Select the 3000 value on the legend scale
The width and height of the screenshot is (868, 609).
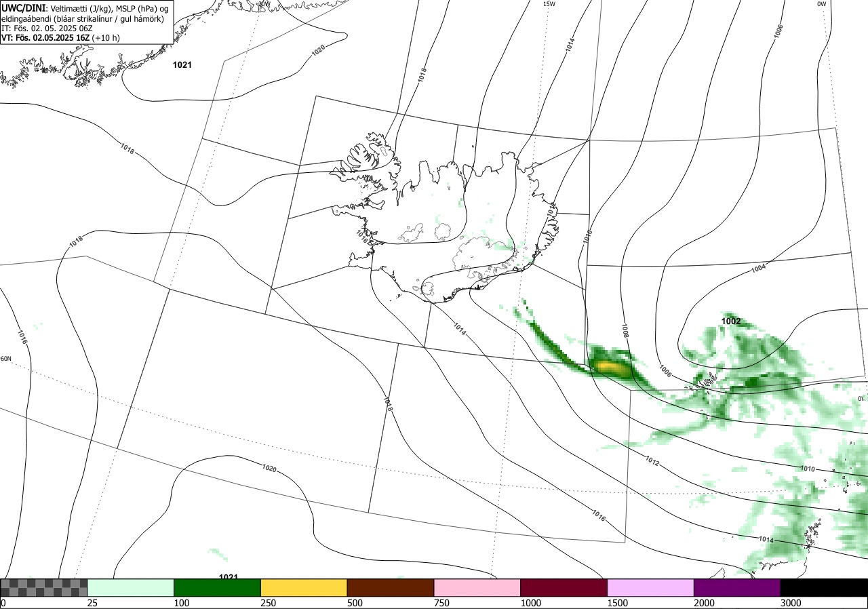[791, 603]
